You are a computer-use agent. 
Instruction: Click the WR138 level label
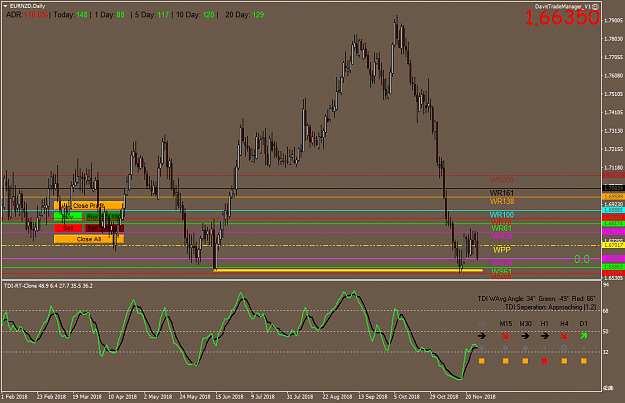(501, 201)
